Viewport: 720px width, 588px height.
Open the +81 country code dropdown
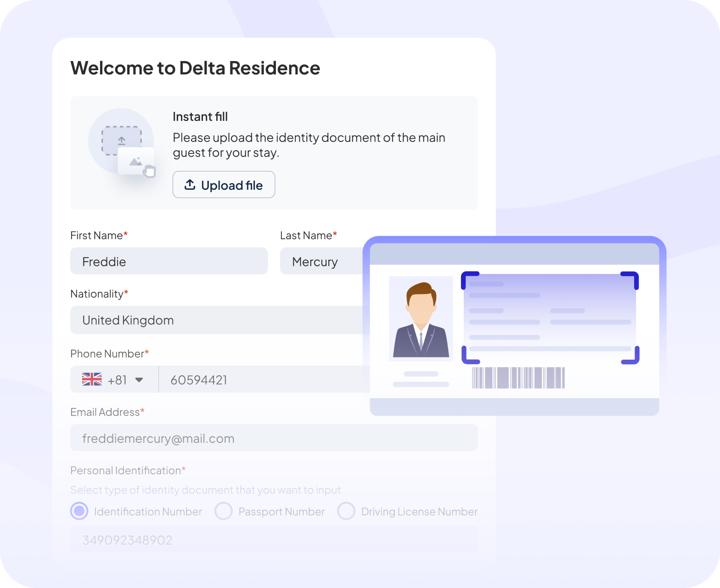tap(114, 379)
